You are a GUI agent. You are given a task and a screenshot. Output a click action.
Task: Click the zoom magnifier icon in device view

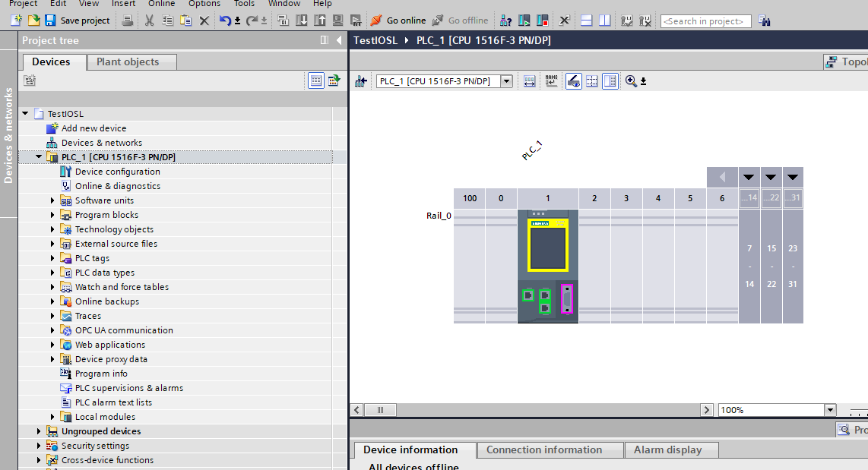tap(631, 81)
